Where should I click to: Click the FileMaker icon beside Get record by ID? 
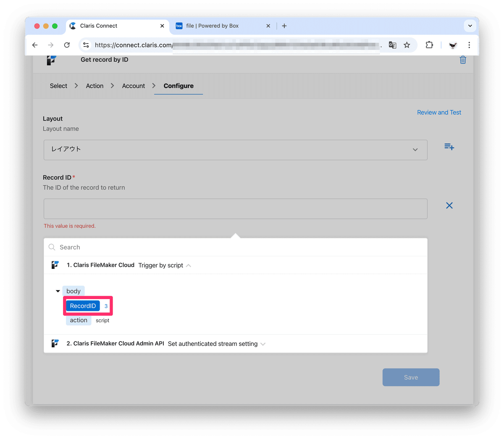pyautogui.click(x=52, y=59)
